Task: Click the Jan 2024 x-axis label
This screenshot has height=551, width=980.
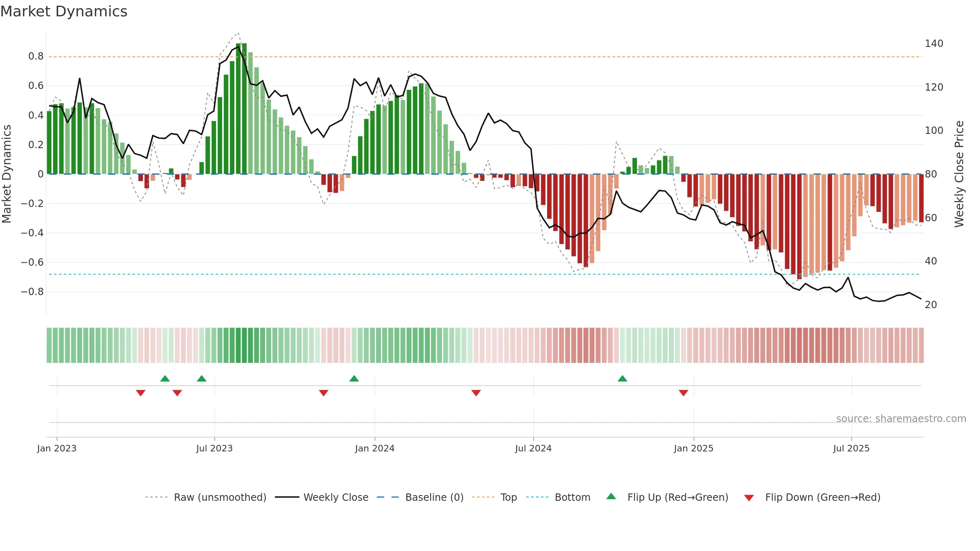Action: [x=375, y=448]
